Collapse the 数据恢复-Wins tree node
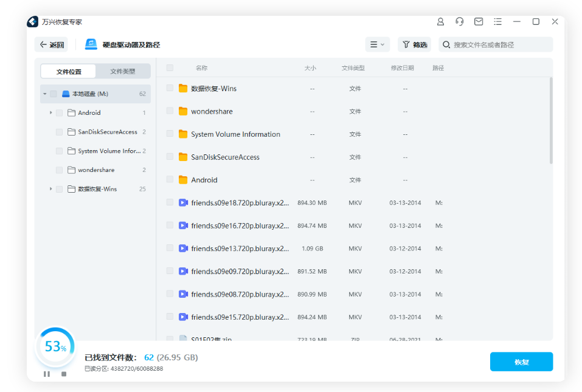Image resolution: width=582 pixels, height=392 pixels. [x=50, y=188]
